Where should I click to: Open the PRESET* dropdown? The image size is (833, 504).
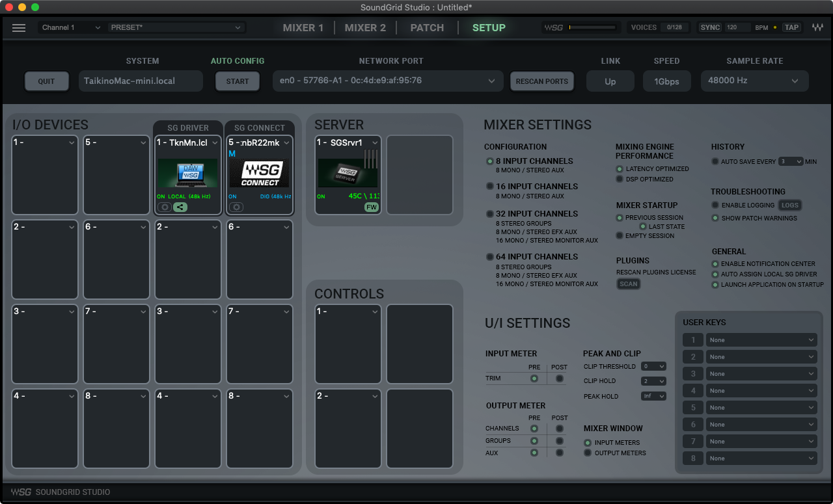[176, 27]
